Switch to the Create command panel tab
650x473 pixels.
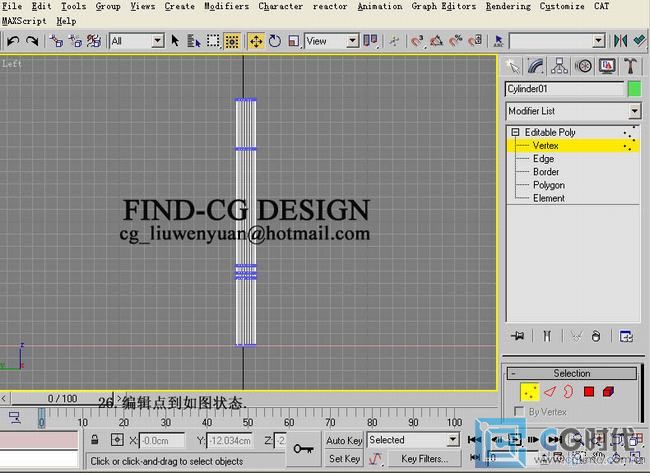point(512,66)
